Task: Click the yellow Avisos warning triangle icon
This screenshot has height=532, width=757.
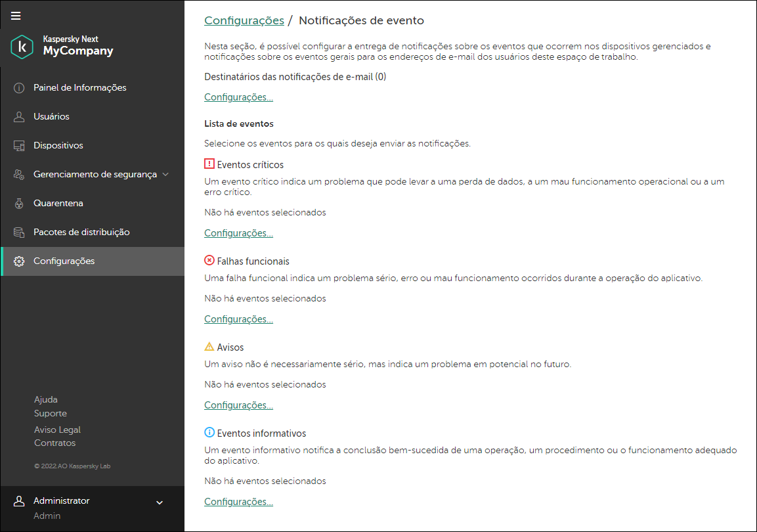Action: [209, 346]
